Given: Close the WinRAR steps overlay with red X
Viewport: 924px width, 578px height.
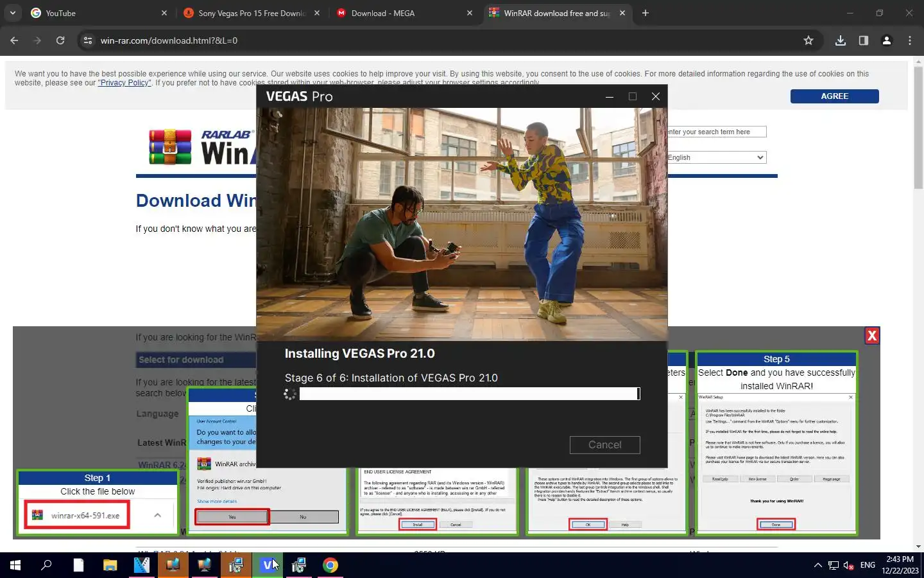Looking at the screenshot, I should 872,335.
